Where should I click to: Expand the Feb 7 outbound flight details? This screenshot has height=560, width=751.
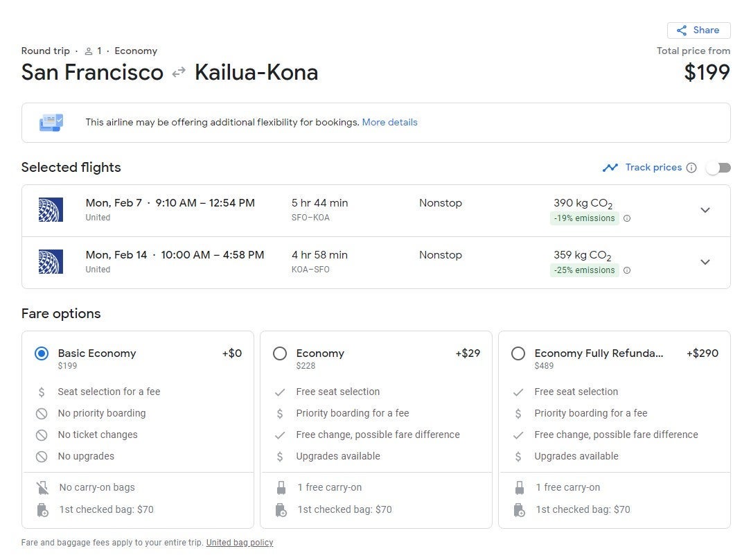click(x=705, y=210)
